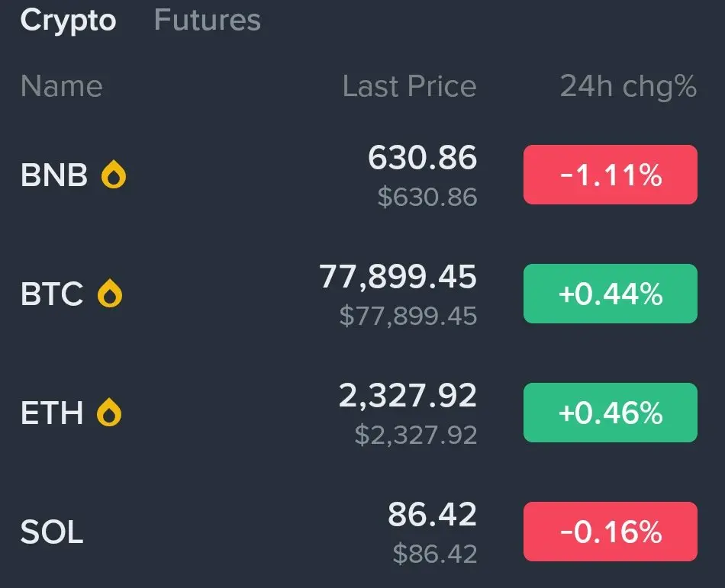Toggle BNB's red -1.11% change badge

click(610, 175)
